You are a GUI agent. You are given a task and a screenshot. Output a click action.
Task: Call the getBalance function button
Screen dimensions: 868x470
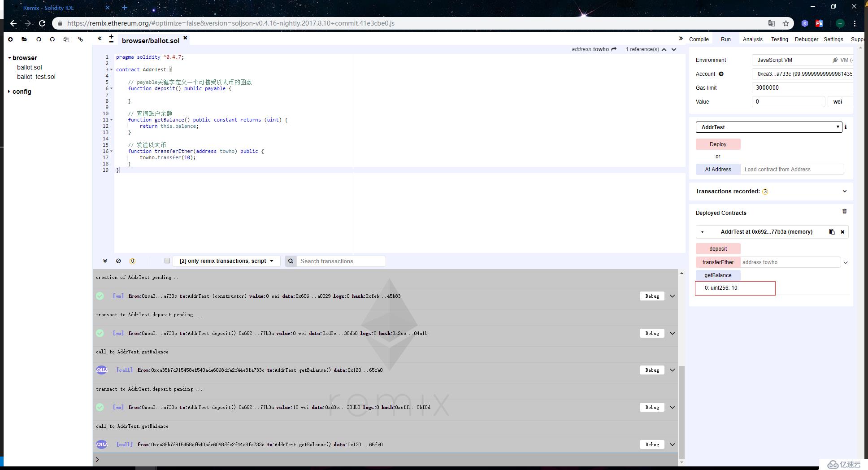pos(718,275)
